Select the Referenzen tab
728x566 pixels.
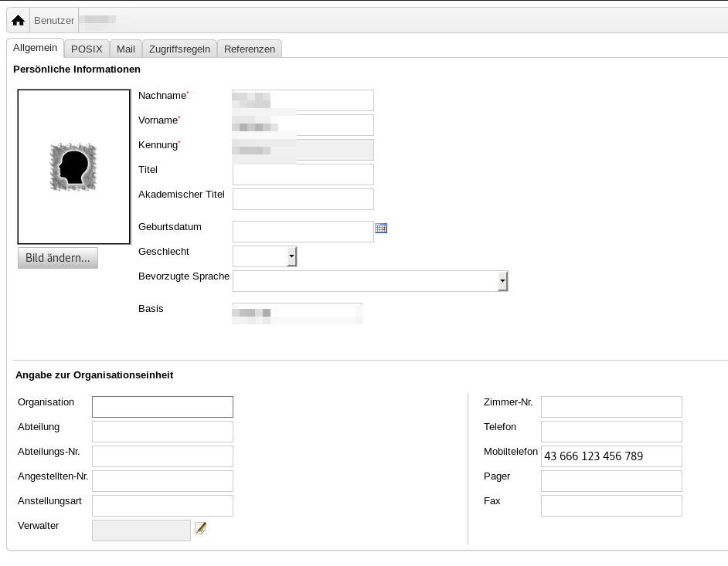(x=249, y=49)
